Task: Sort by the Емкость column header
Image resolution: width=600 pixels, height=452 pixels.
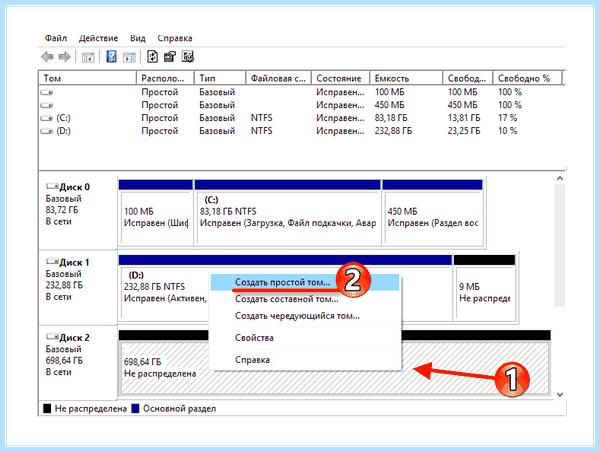Action: point(406,78)
